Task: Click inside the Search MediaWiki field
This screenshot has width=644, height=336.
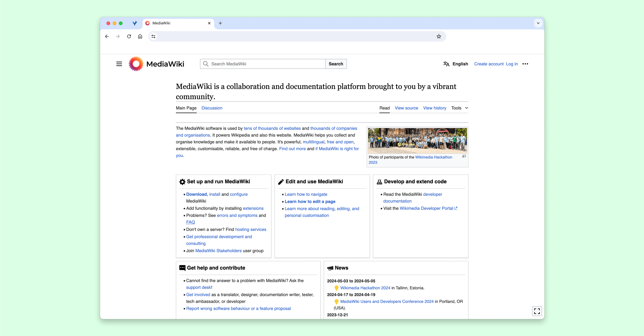Action: tap(263, 64)
